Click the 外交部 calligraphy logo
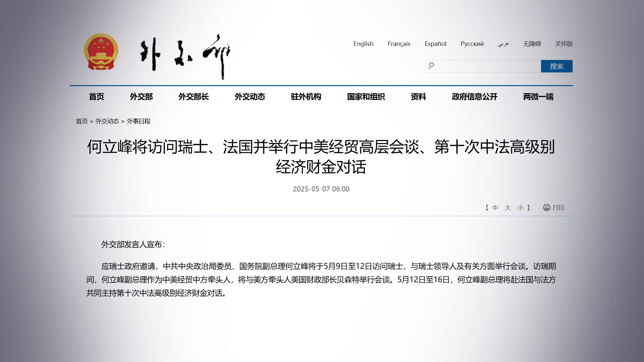Image resolution: width=644 pixels, height=362 pixels. coord(185,56)
